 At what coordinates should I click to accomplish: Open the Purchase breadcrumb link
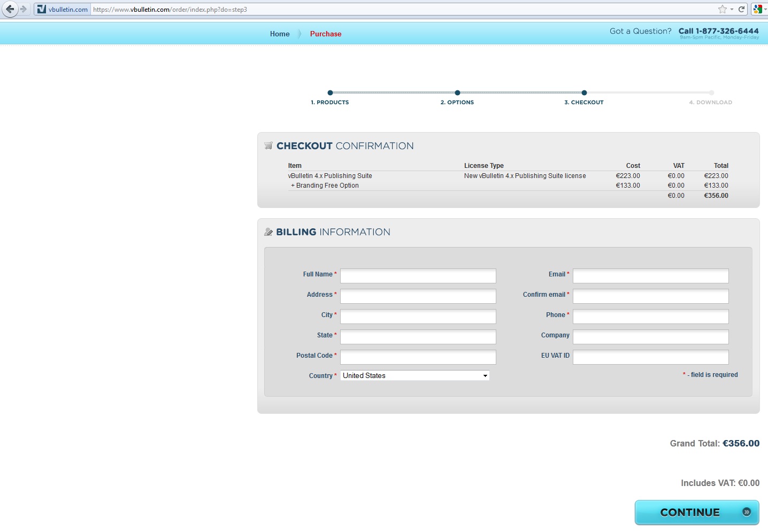(326, 34)
